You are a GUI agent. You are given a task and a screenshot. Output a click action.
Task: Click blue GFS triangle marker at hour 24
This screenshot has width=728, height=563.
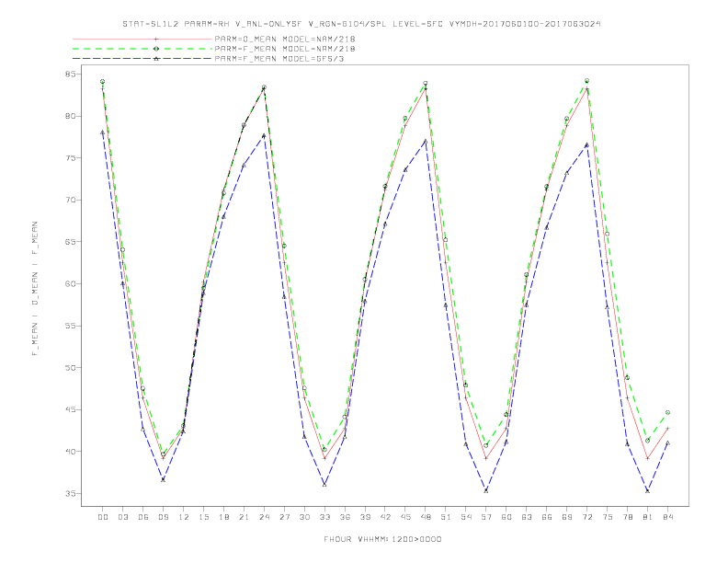click(264, 135)
